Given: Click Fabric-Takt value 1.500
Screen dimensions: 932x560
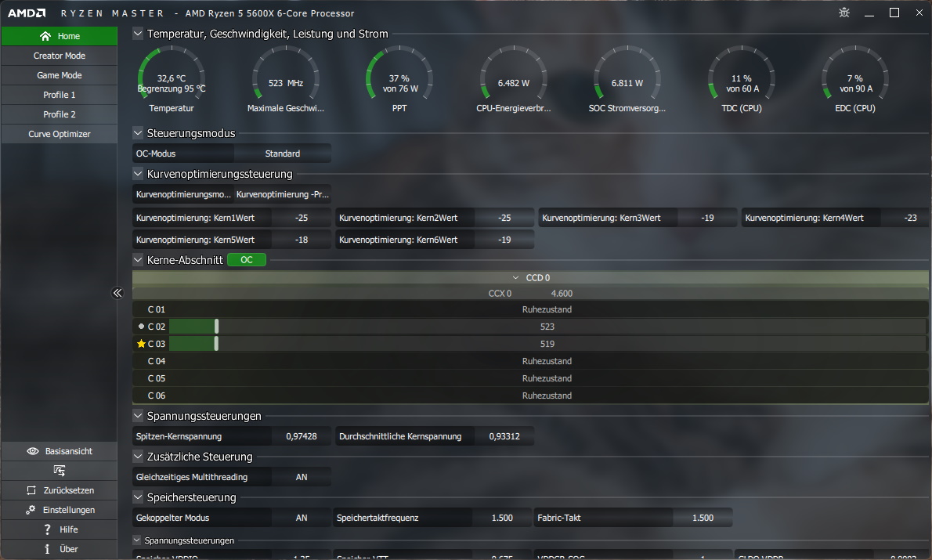Looking at the screenshot, I should click(703, 518).
